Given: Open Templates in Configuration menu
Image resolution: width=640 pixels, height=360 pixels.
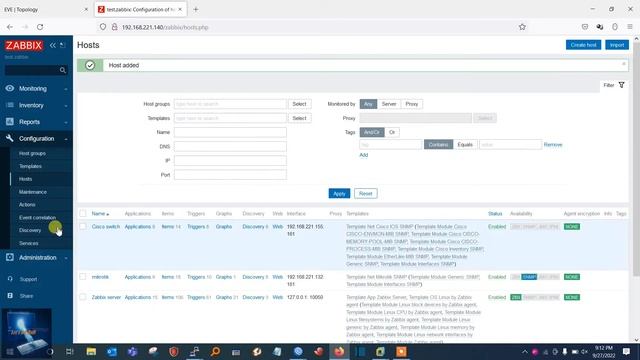Looking at the screenshot, I should point(30,166).
